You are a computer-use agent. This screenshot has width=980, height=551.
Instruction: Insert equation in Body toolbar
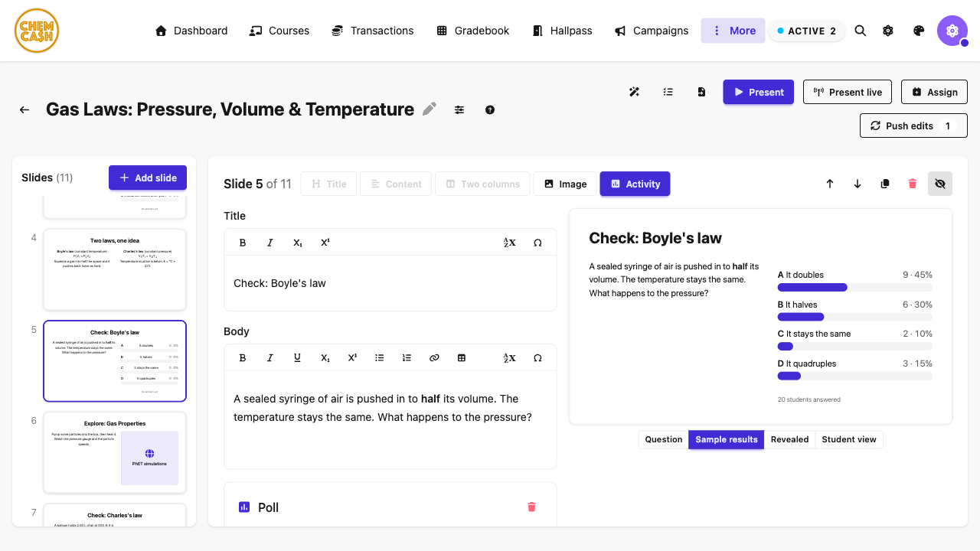pyautogui.click(x=510, y=357)
